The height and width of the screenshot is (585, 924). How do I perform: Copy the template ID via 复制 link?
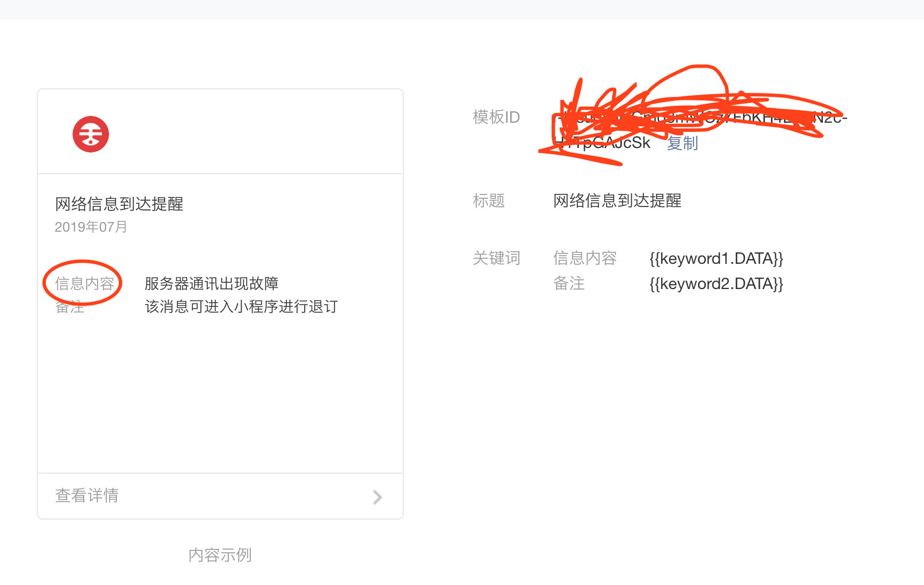coord(682,143)
